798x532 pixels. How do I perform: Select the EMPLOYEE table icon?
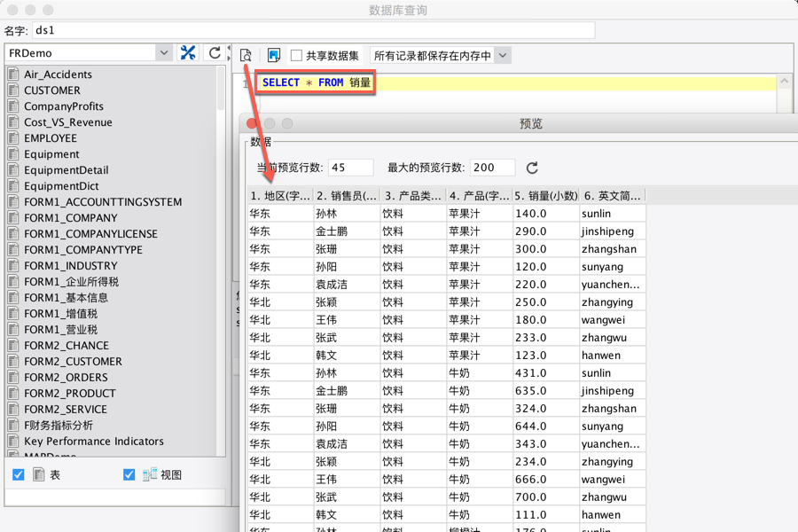(x=13, y=138)
